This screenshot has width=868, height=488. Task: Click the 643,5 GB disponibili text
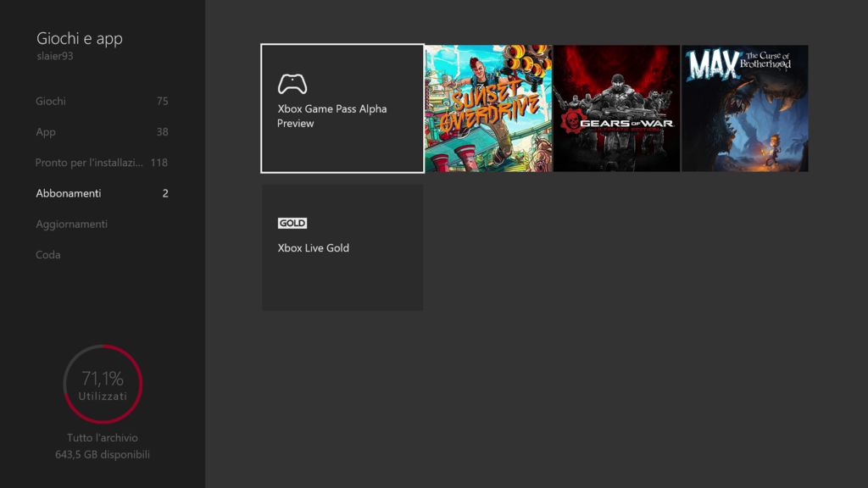pyautogui.click(x=103, y=455)
